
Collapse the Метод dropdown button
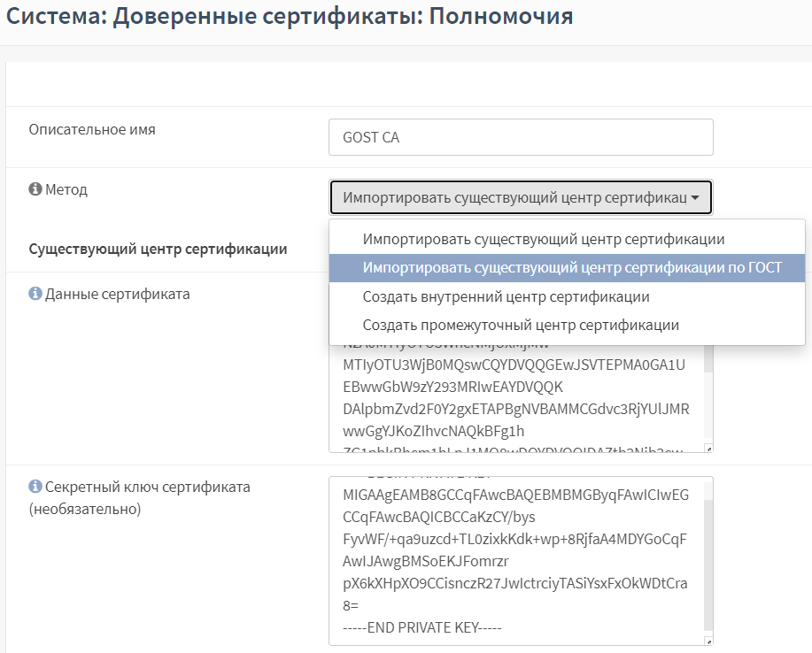520,197
